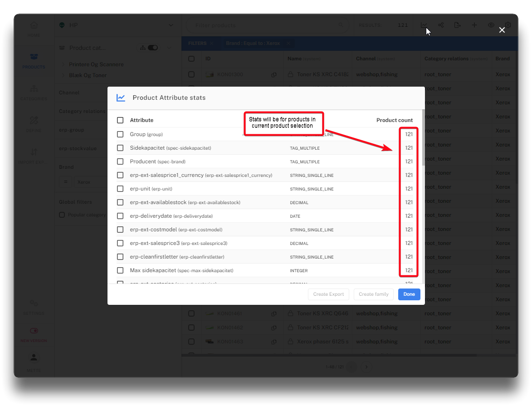This screenshot has width=532, height=406.
Task: Click the plus icon to add product
Action: pyautogui.click(x=474, y=25)
